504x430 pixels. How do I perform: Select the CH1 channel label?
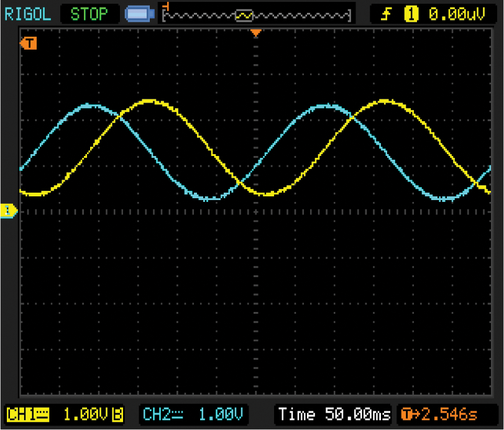(x=22, y=414)
